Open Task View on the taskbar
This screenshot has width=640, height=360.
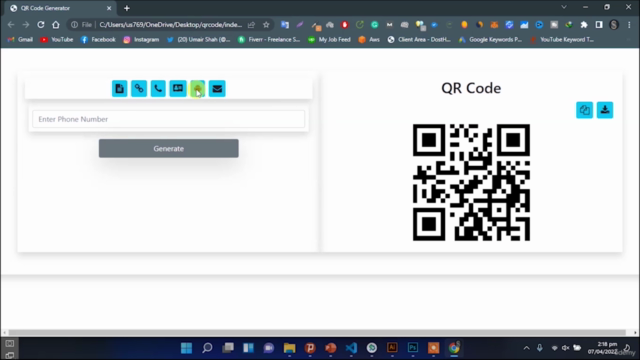coord(228,348)
